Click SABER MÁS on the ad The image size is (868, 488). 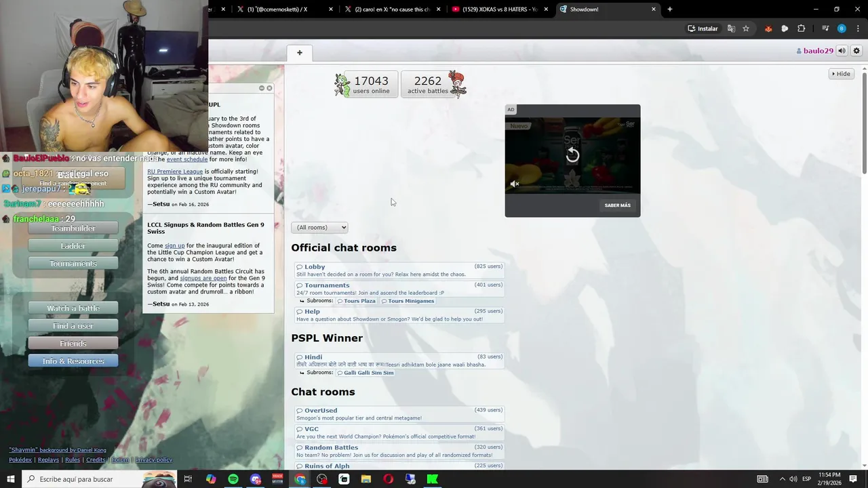tap(617, 205)
